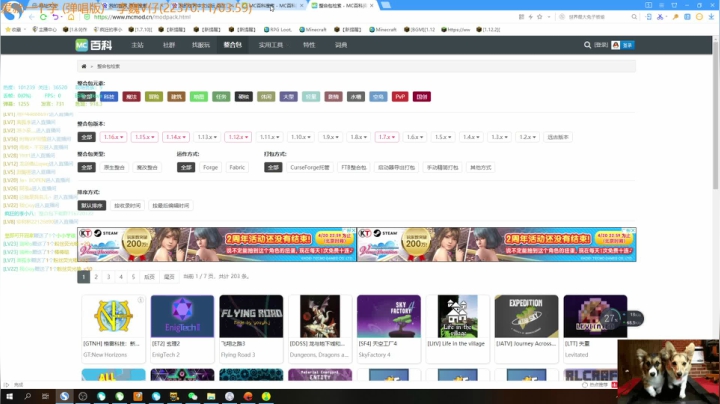720x404 pixels.
Task: Expand the 1.2.x version dropdown
Action: click(x=527, y=137)
